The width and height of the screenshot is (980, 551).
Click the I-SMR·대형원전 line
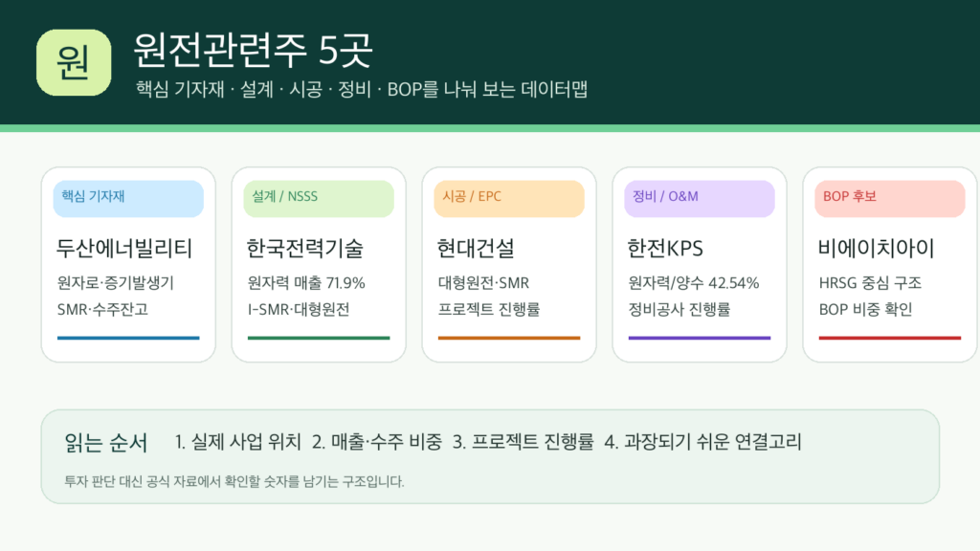click(x=299, y=309)
